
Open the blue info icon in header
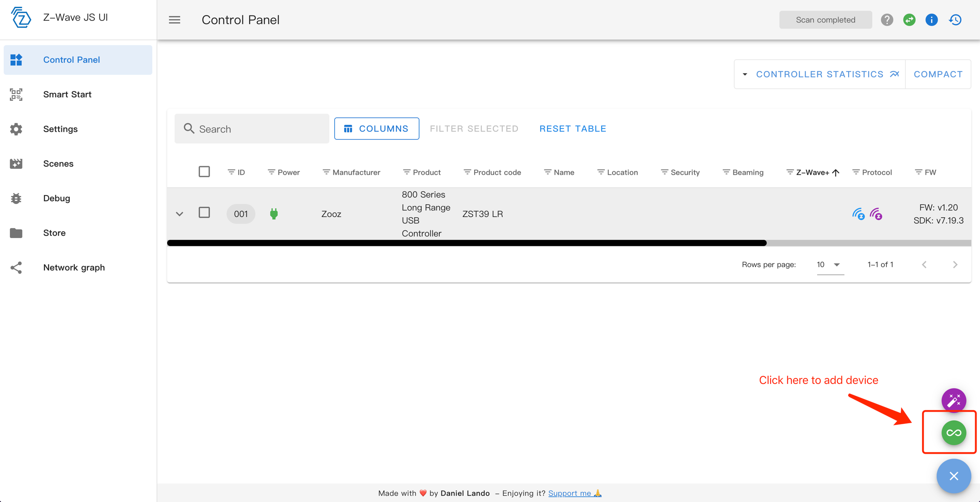tap(932, 20)
